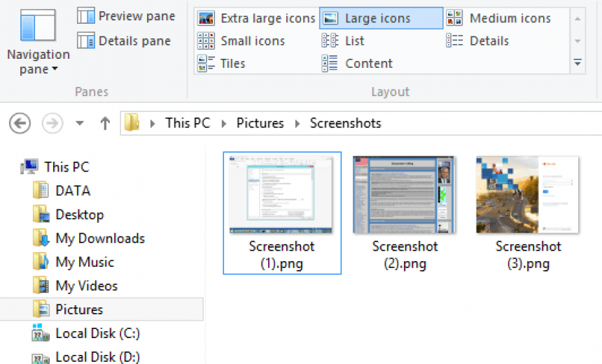
Task: Click the My Music folder icon
Action: [41, 262]
